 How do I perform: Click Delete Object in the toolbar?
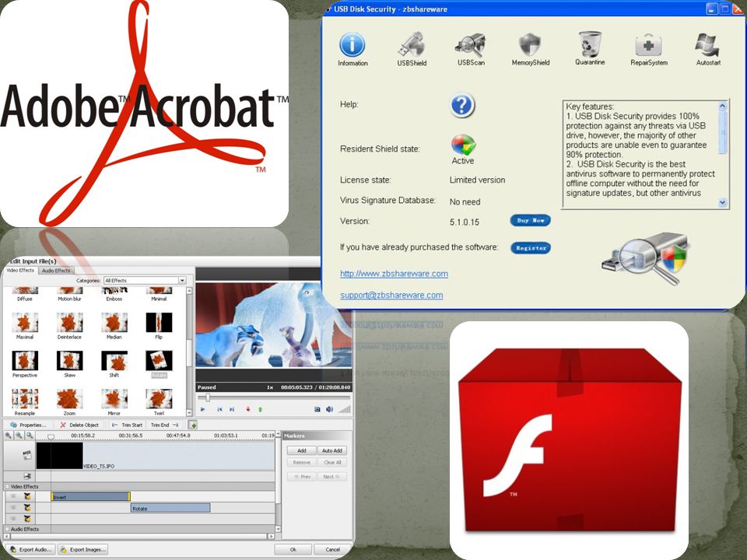pos(79,425)
